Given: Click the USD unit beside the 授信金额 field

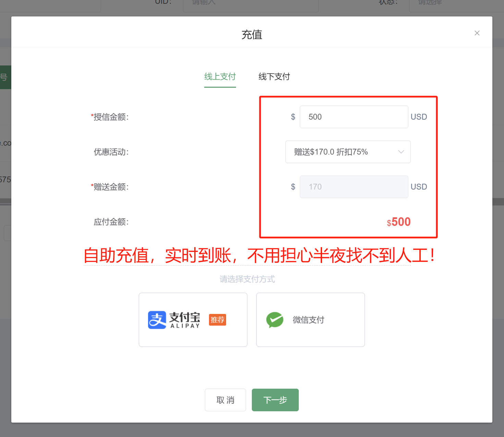Looking at the screenshot, I should tap(419, 117).
